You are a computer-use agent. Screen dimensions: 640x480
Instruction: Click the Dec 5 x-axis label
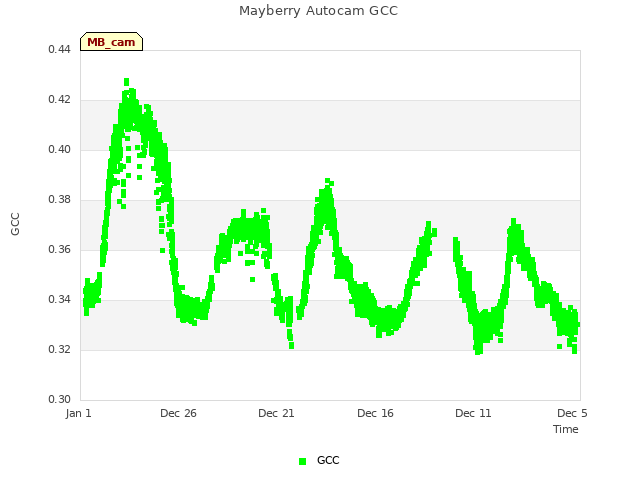coord(572,413)
